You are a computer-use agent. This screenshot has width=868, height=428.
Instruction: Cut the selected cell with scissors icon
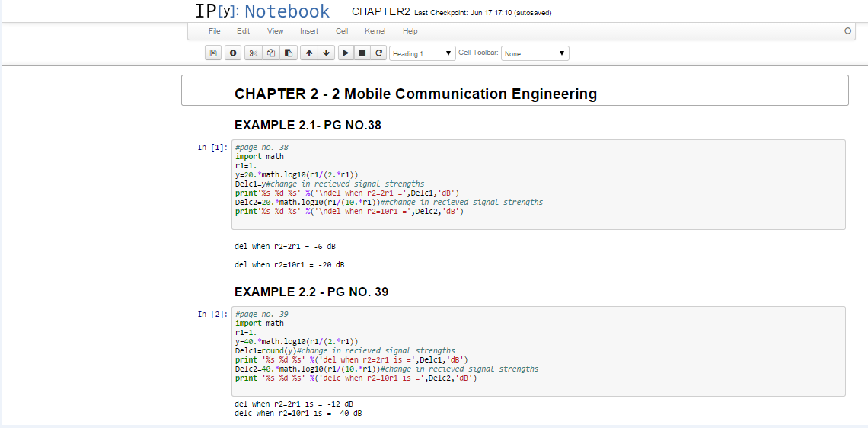254,53
